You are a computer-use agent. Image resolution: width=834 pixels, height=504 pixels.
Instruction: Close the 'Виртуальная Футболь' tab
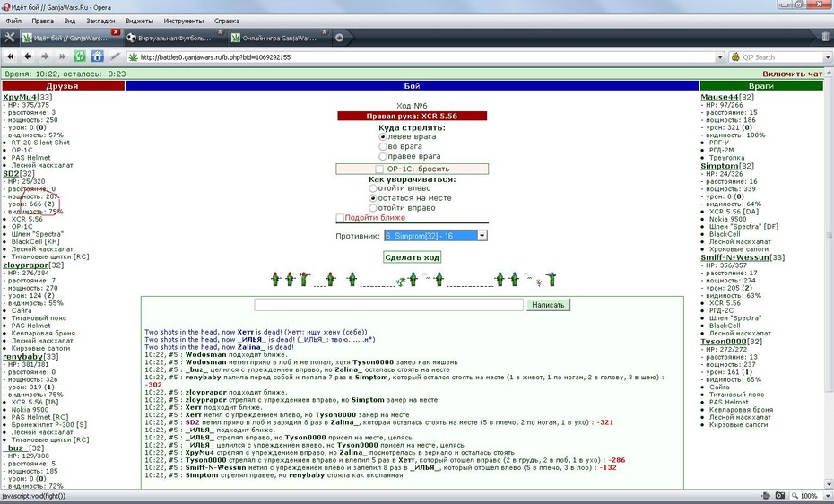[220, 32]
